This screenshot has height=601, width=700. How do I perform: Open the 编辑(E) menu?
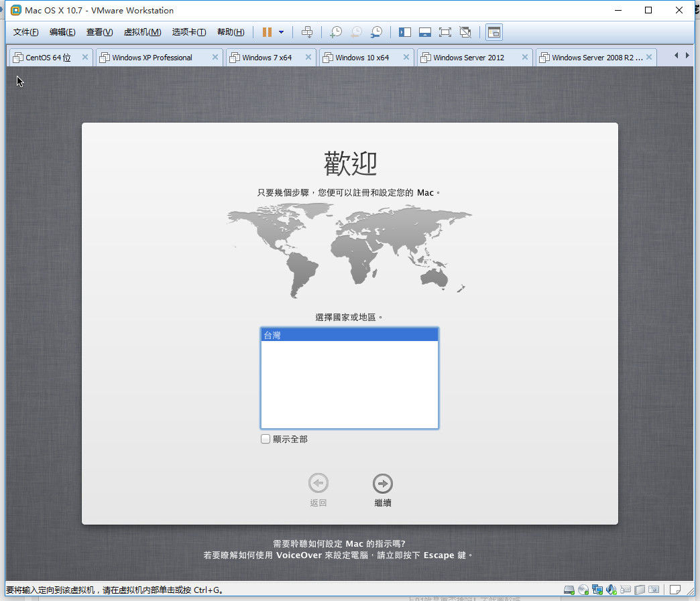pyautogui.click(x=62, y=32)
